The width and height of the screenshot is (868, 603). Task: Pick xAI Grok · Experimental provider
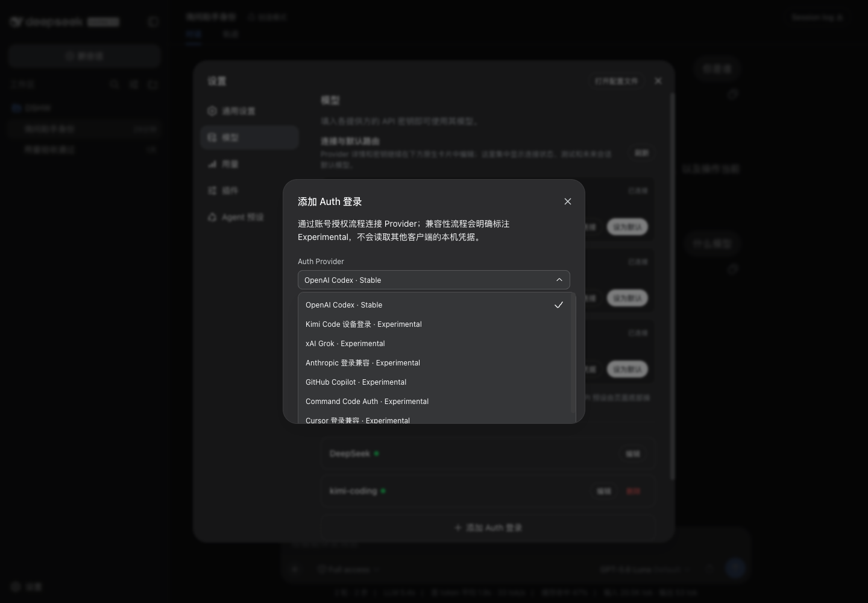pyautogui.click(x=434, y=344)
